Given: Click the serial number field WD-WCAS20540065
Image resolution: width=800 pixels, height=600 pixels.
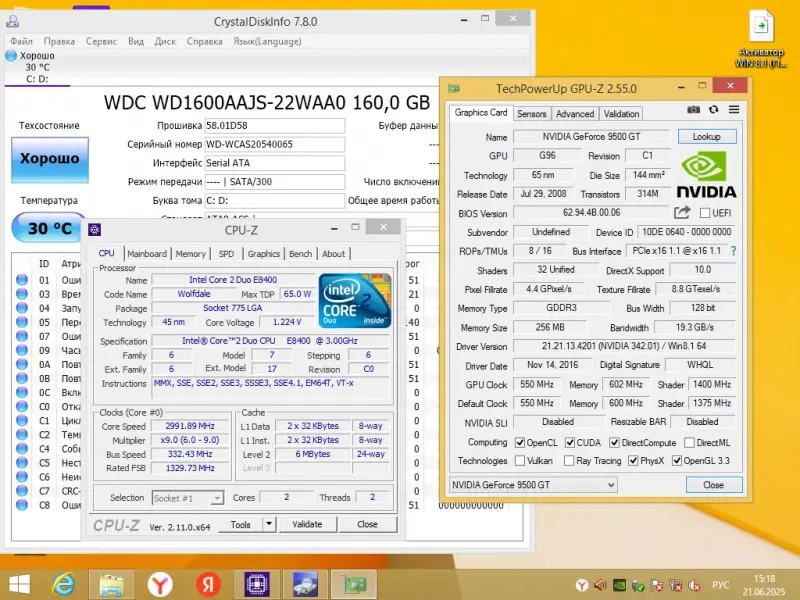Looking at the screenshot, I should pos(274,144).
